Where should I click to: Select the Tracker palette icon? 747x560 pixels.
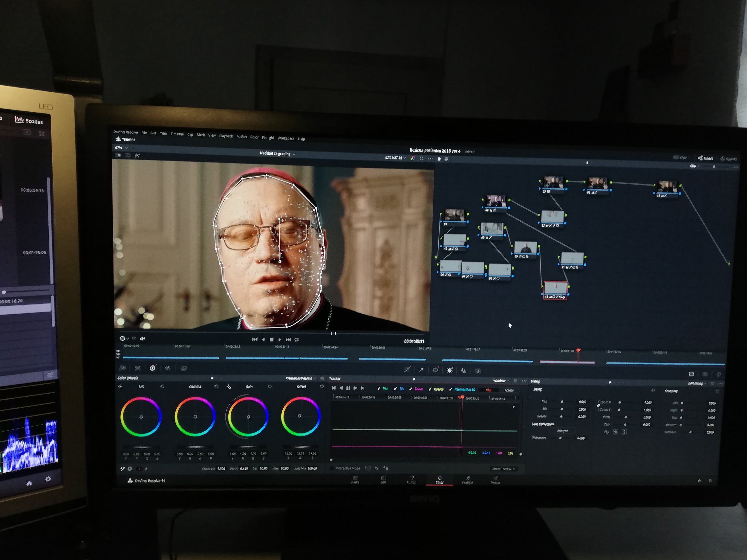click(449, 370)
